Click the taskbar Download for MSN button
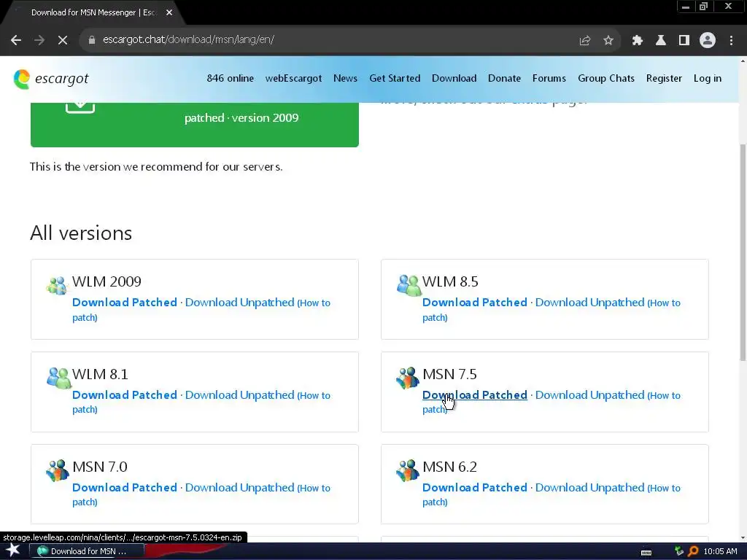The height and width of the screenshot is (560, 747). coord(87,551)
